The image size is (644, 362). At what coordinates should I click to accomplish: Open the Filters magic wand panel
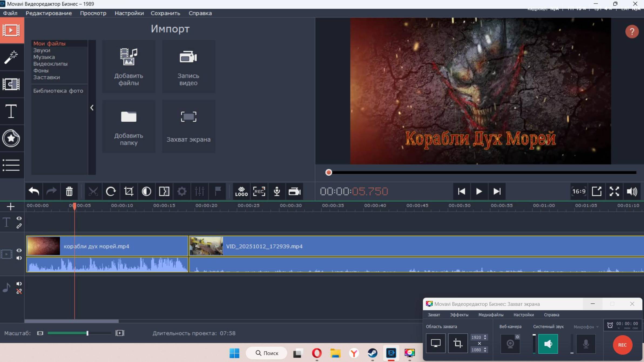point(11,57)
